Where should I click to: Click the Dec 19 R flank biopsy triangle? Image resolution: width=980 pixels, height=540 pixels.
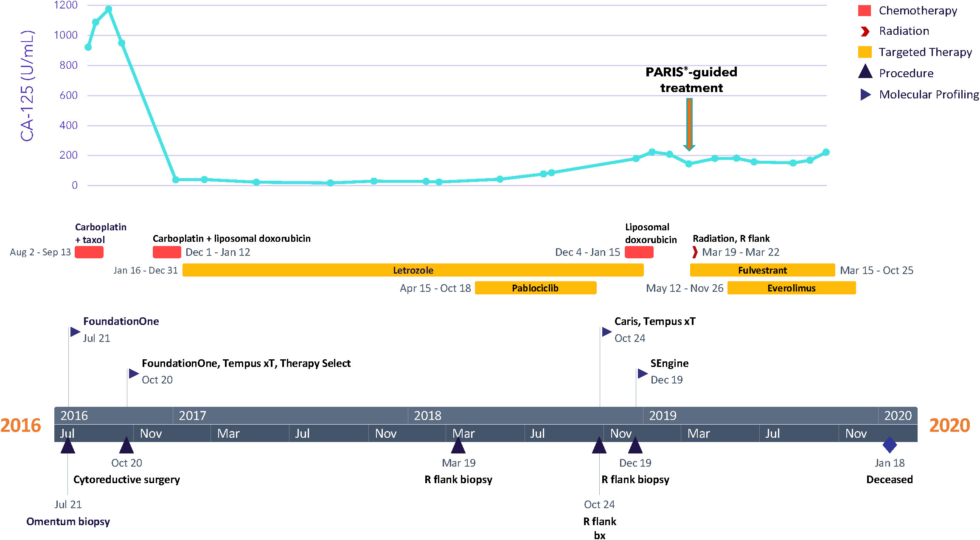click(635, 445)
